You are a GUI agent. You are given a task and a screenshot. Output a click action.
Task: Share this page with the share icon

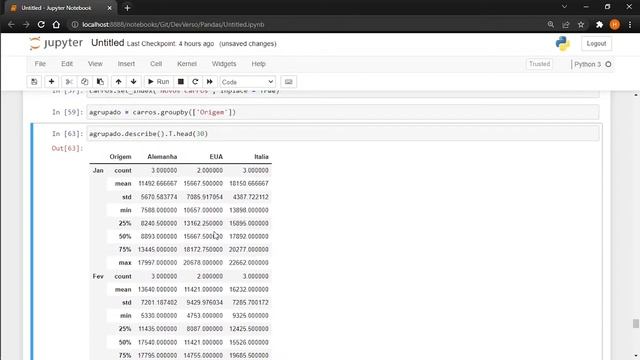566,24
